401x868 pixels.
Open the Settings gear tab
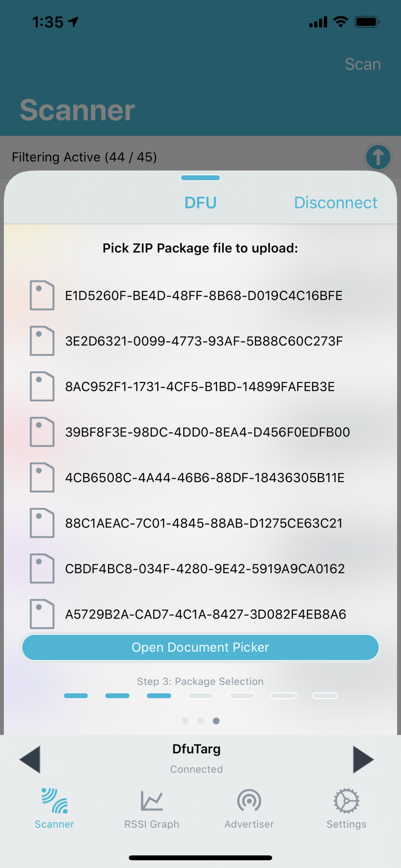[x=346, y=809]
